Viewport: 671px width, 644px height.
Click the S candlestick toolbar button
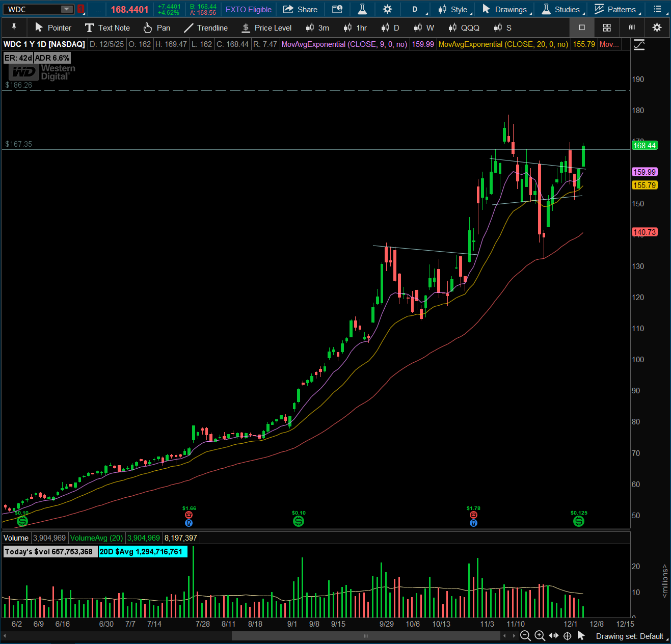point(502,28)
